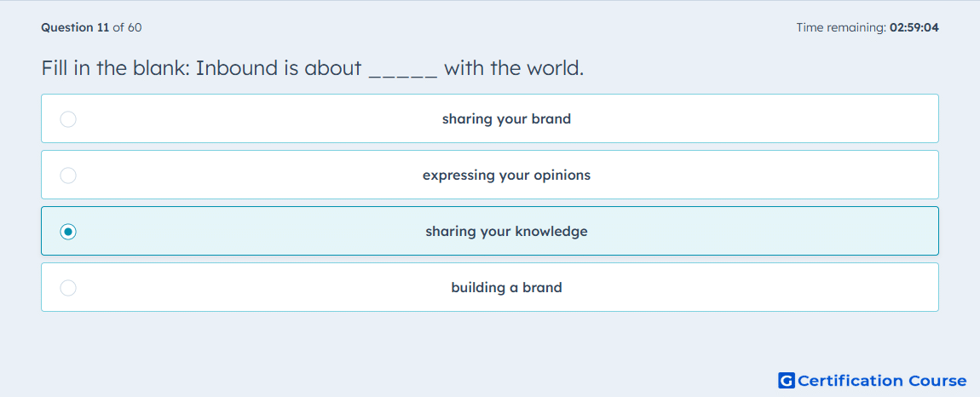This screenshot has height=397, width=980.
Task: Click 'with the world.' in the question
Action: (x=514, y=67)
